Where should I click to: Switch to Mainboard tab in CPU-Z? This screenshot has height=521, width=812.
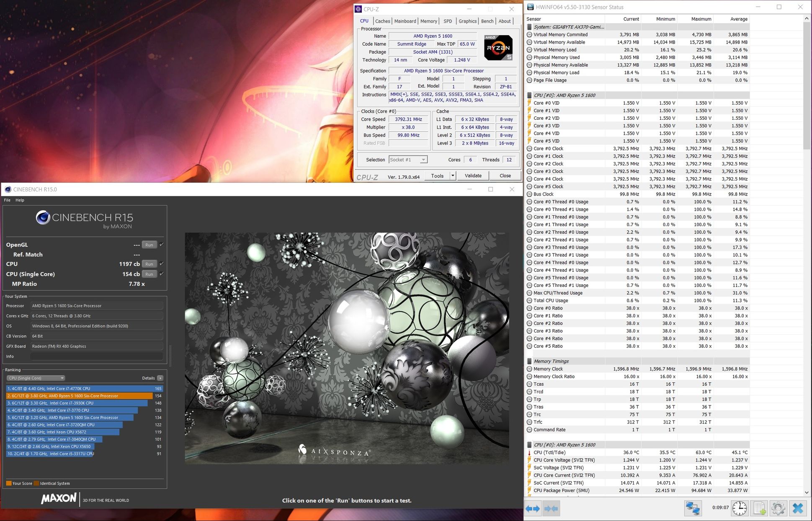(405, 21)
